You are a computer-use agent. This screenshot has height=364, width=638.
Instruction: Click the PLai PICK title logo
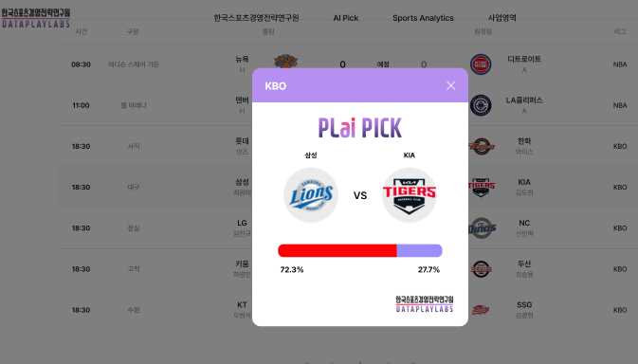coord(359,128)
